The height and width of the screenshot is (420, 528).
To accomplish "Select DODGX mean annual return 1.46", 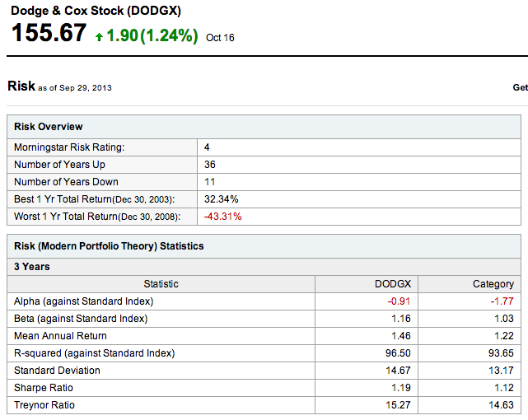I will [400, 336].
